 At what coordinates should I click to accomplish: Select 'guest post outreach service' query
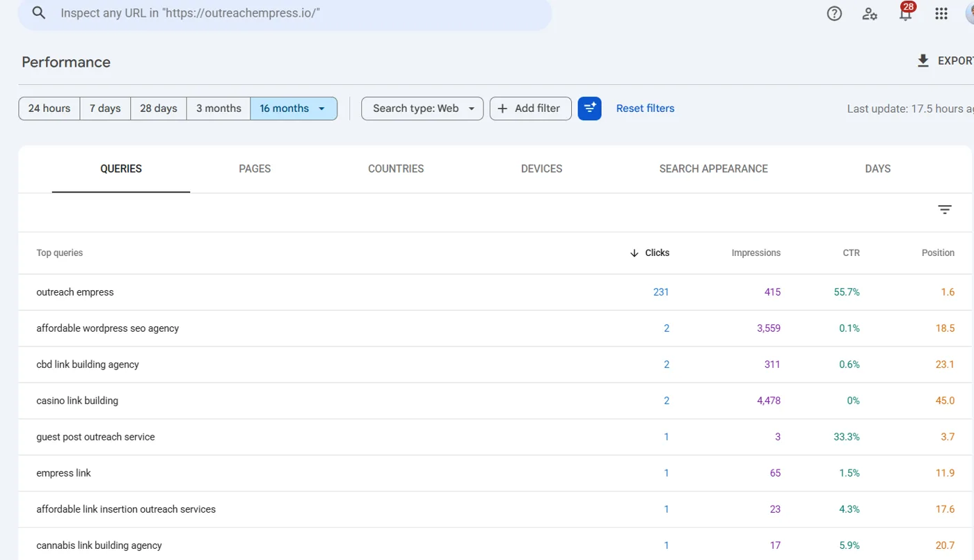495,437
